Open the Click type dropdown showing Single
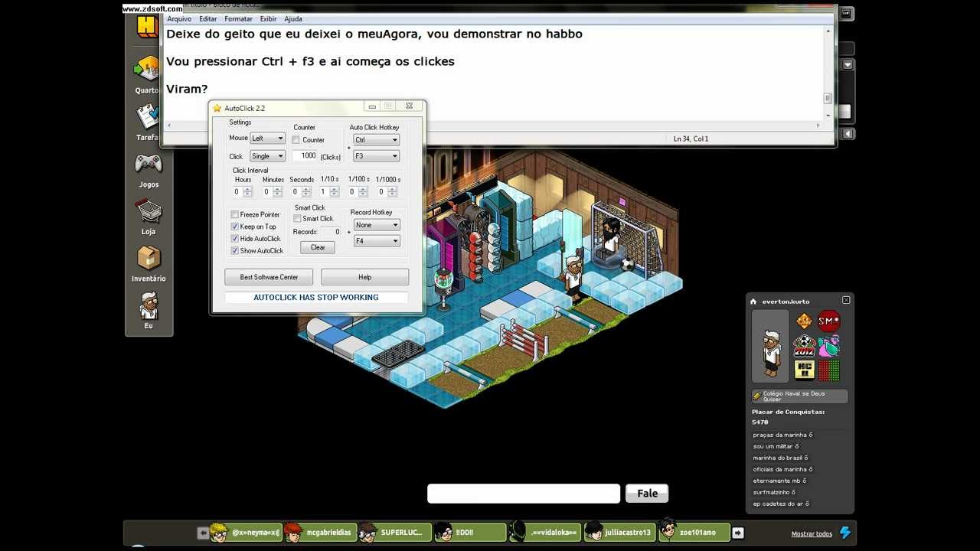The height and width of the screenshot is (551, 980). pos(267,156)
